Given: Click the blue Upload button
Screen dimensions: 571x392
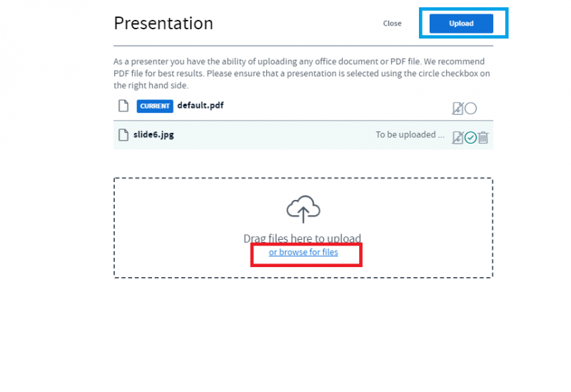Looking at the screenshot, I should [461, 24].
